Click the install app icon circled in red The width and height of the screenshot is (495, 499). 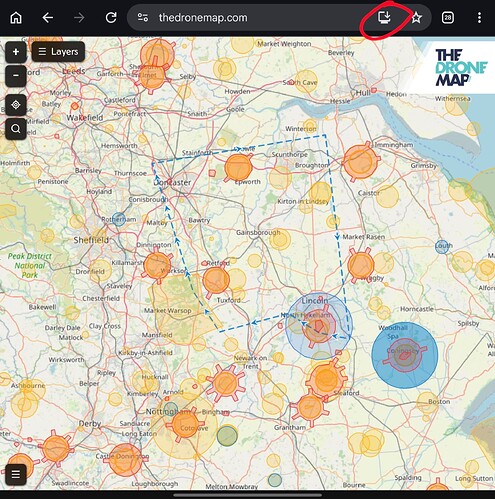(x=384, y=17)
